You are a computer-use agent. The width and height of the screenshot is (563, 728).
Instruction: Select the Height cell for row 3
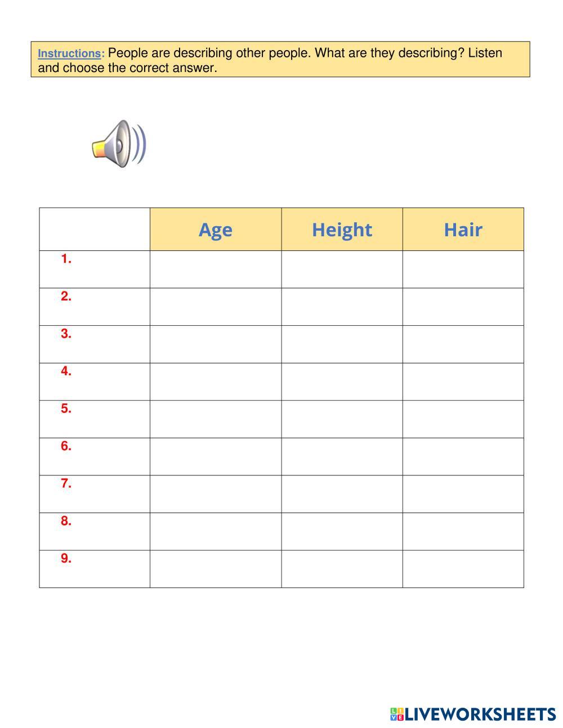click(x=342, y=344)
